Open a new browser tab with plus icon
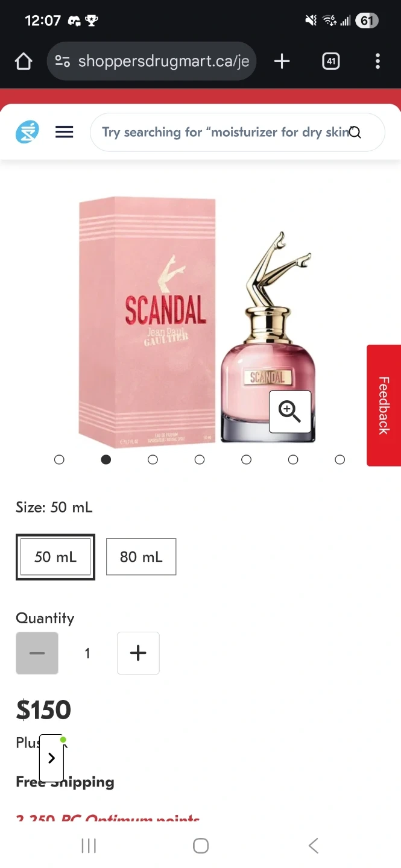401x868 pixels. 282,61
